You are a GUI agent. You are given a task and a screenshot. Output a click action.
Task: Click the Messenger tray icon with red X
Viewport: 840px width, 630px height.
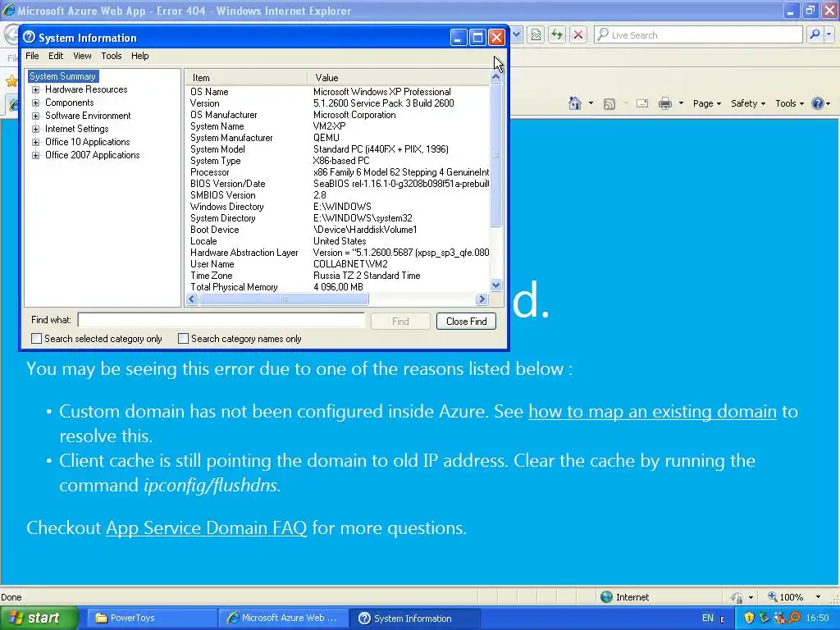coord(780,618)
